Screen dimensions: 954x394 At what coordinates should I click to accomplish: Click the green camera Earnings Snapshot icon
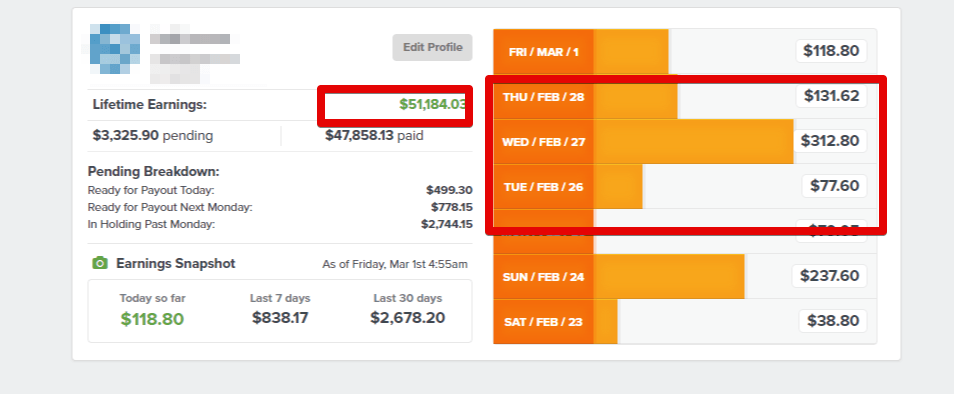[x=100, y=263]
